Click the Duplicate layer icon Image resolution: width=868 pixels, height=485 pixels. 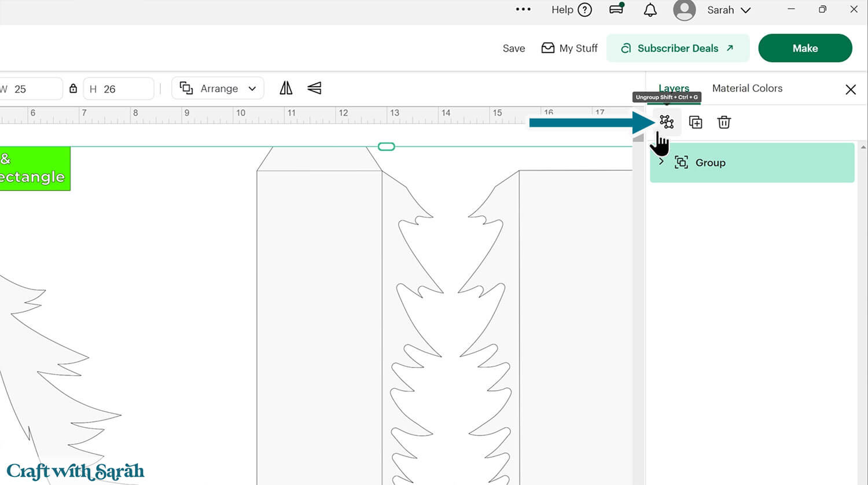[696, 122]
